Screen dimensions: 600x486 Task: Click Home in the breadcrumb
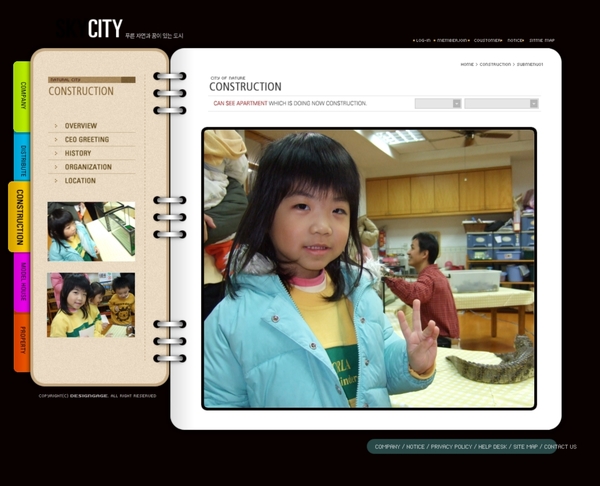click(467, 64)
